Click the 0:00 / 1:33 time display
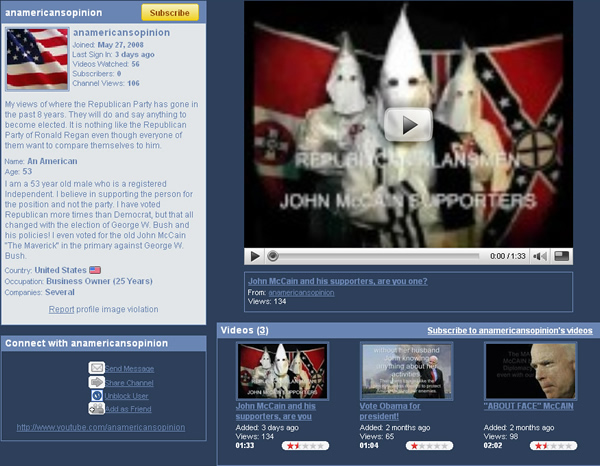600x466 pixels. 508,256
